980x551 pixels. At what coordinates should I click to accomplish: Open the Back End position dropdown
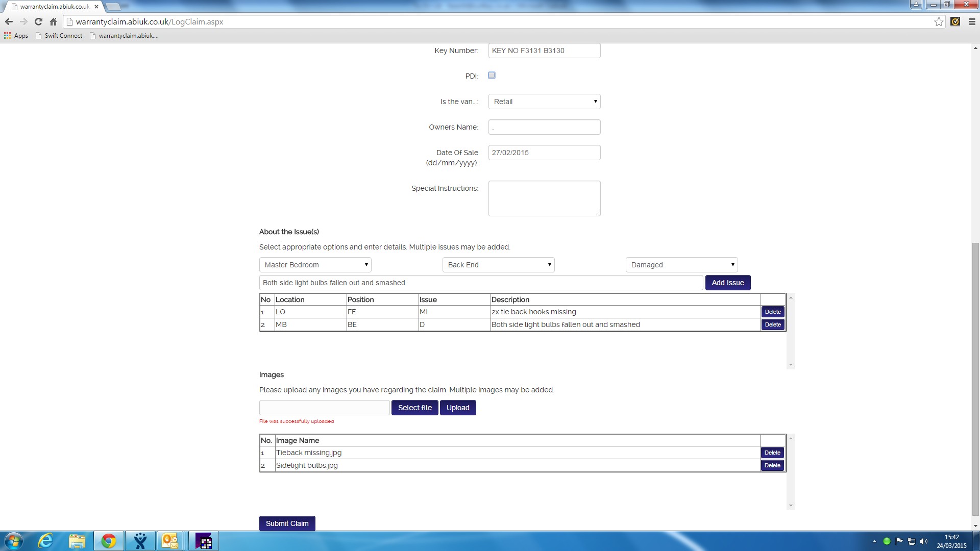point(498,265)
